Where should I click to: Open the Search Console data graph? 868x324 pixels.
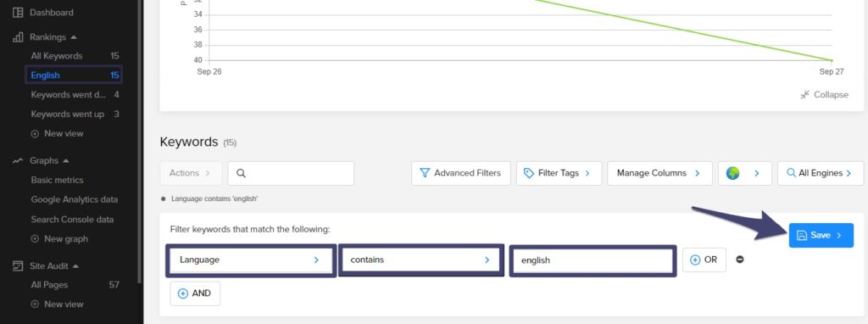72,220
